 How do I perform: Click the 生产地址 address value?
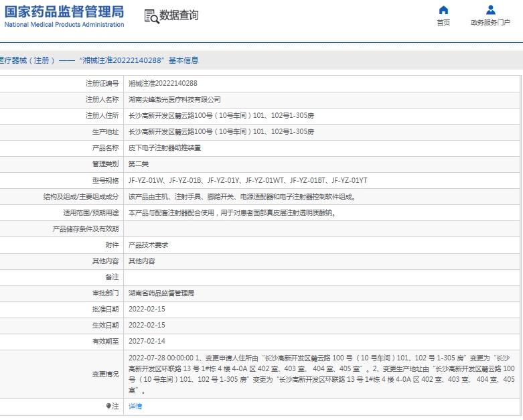coord(221,131)
